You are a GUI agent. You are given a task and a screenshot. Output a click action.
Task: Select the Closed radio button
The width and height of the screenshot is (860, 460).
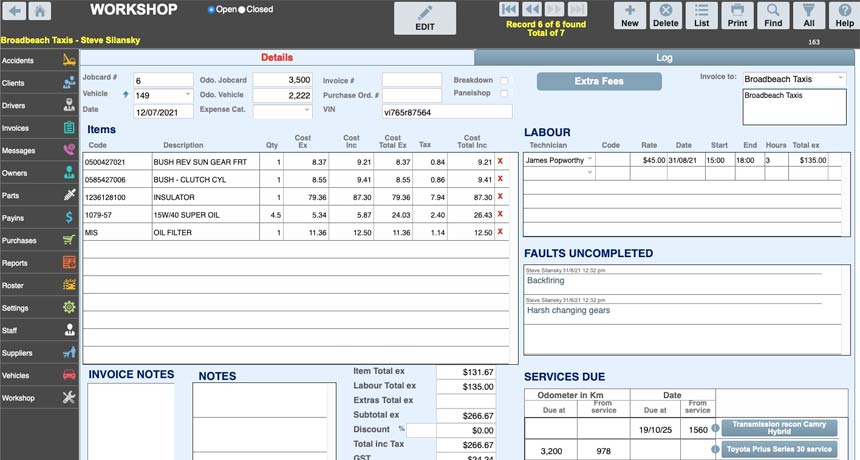(x=242, y=10)
